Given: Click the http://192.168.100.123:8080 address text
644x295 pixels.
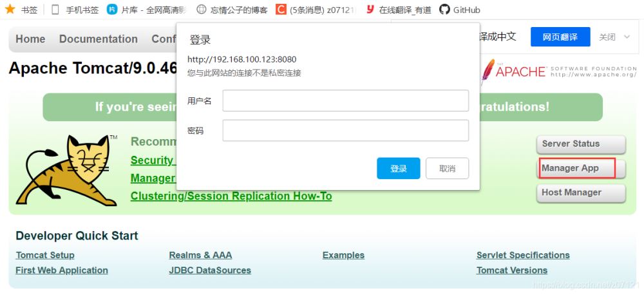Looking at the screenshot, I should pos(242,59).
